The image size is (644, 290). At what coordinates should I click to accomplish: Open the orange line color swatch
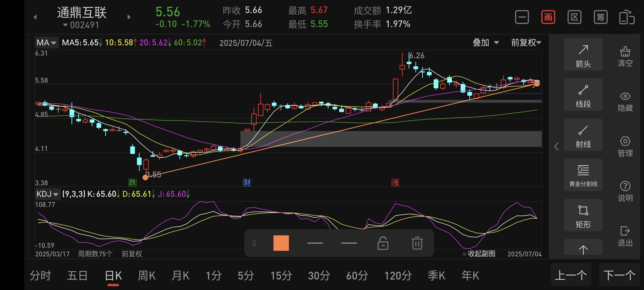281,243
